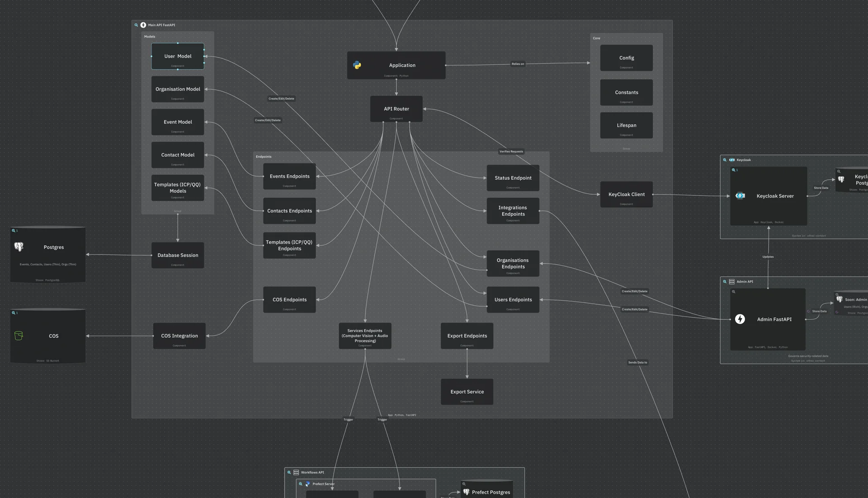Click the magnifier next to the Keycloak group label
The height and width of the screenshot is (498, 868).
click(x=725, y=160)
